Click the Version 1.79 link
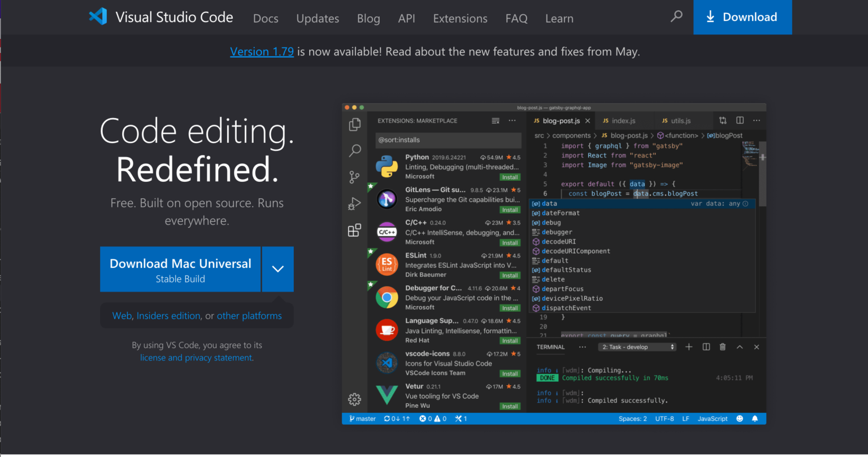Image resolution: width=868 pixels, height=457 pixels. tap(262, 51)
